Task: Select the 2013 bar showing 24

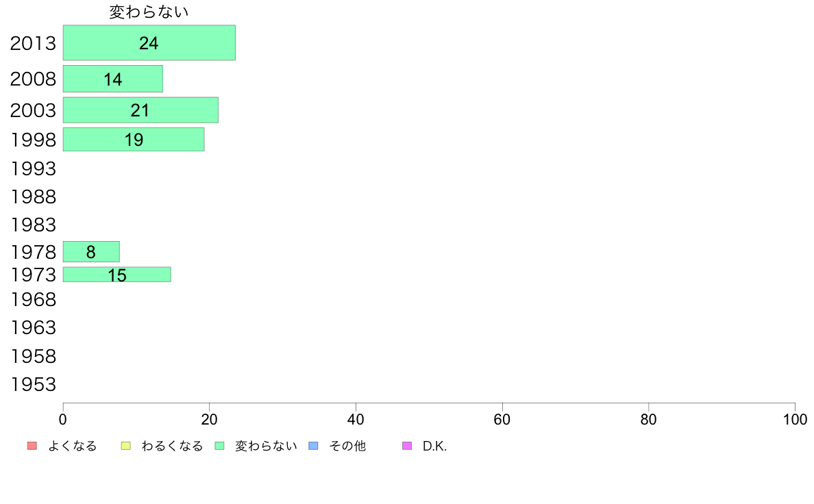Action: (149, 42)
